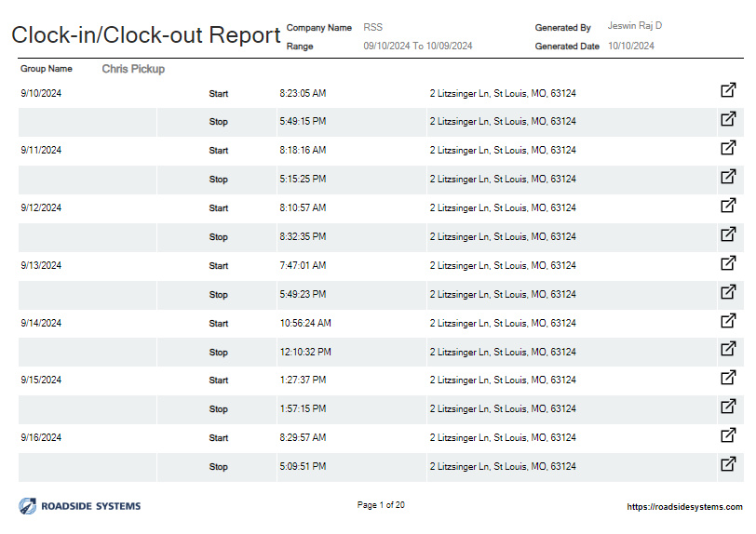
Task: Open the roadsidesystems.com footer link
Action: 684,506
